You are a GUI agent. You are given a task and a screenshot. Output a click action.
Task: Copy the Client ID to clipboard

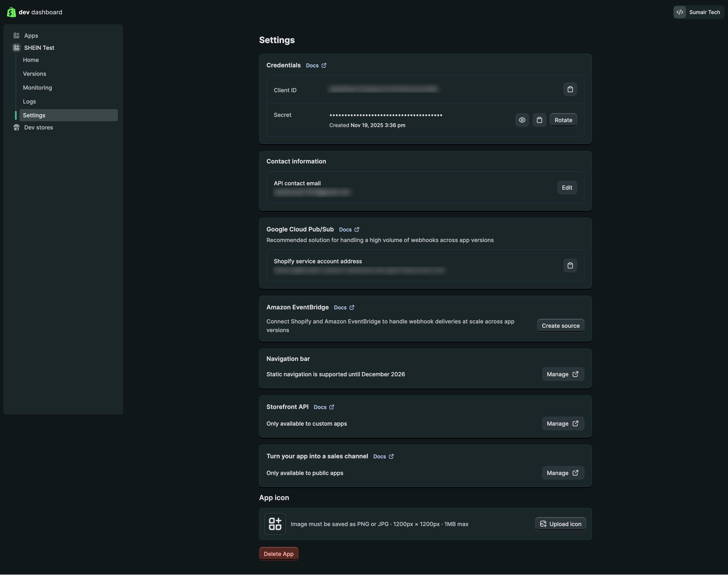coord(570,89)
